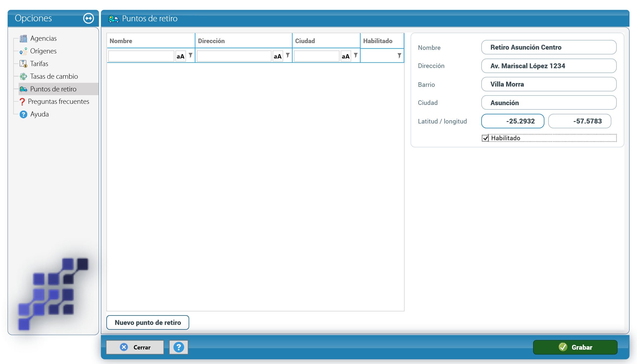The height and width of the screenshot is (364, 637).
Task: Open the Habilitado column filter funnel
Action: point(399,56)
